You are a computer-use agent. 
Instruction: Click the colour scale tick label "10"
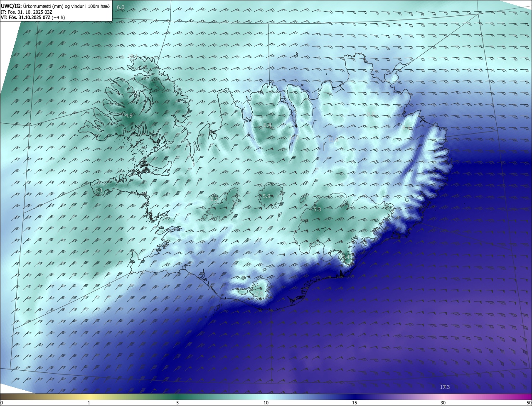[266, 403]
